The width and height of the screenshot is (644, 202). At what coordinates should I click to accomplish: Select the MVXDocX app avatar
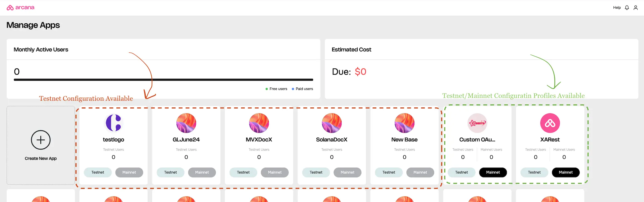tap(259, 123)
